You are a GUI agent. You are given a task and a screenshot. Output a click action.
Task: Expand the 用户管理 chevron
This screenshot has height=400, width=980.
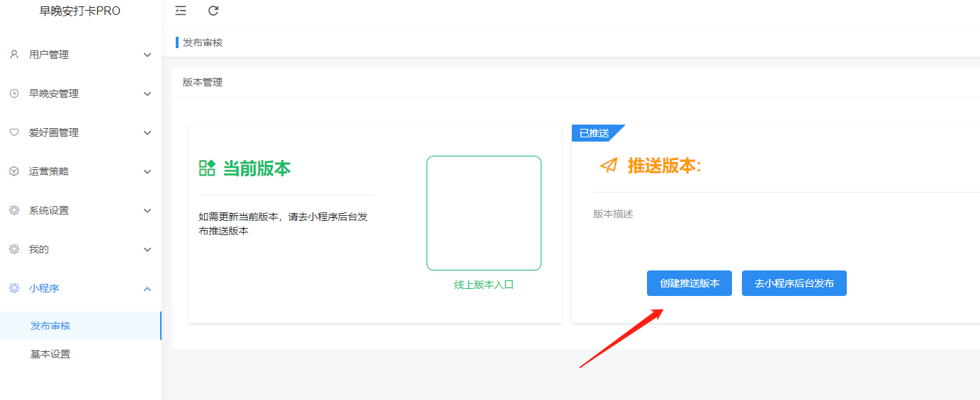point(147,55)
